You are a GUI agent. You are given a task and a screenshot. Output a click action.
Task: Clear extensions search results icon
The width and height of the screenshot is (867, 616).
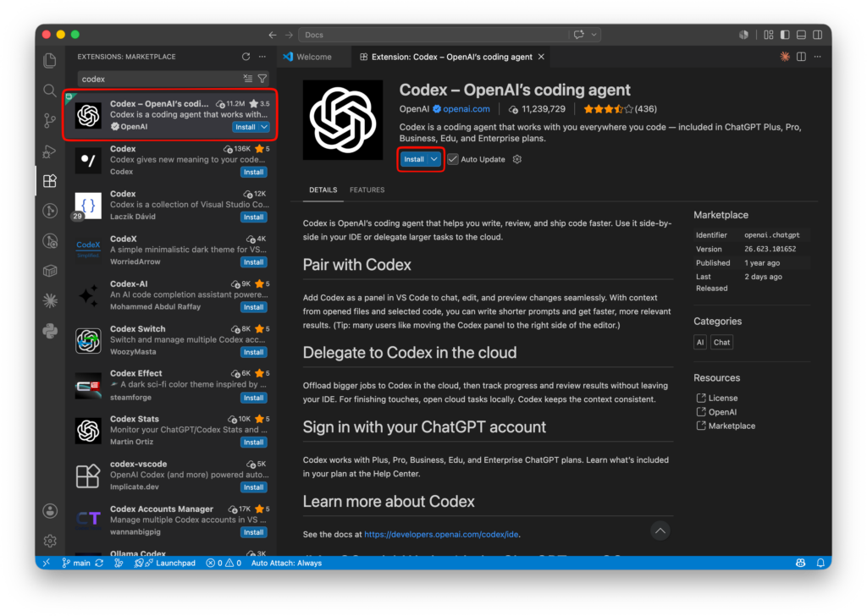[x=248, y=79]
